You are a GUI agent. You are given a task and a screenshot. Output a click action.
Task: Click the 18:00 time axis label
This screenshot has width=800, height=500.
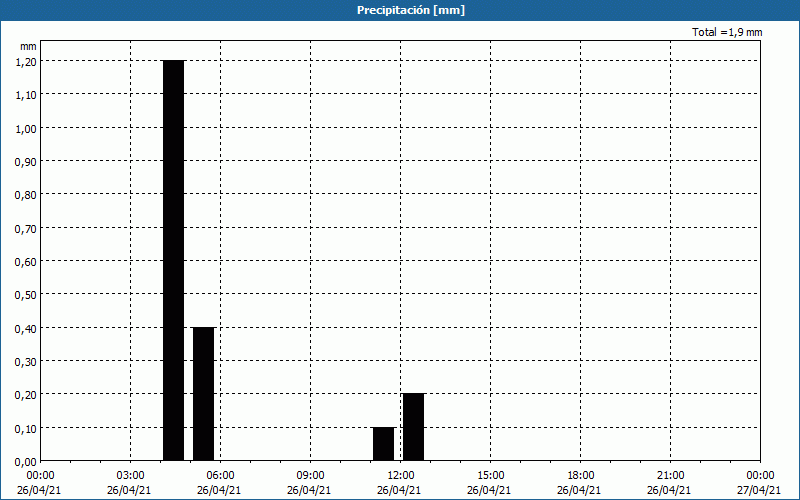(x=581, y=476)
